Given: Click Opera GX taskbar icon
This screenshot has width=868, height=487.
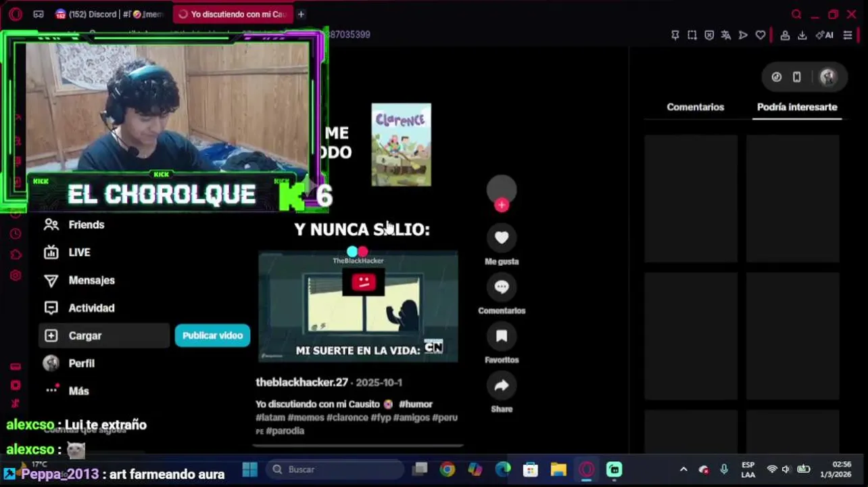Looking at the screenshot, I should (x=586, y=469).
